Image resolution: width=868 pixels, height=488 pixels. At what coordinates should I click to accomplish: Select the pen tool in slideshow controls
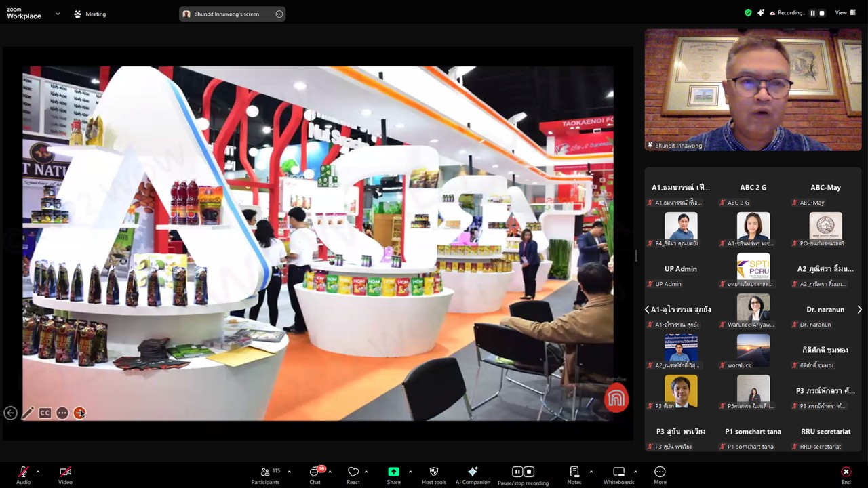(28, 413)
